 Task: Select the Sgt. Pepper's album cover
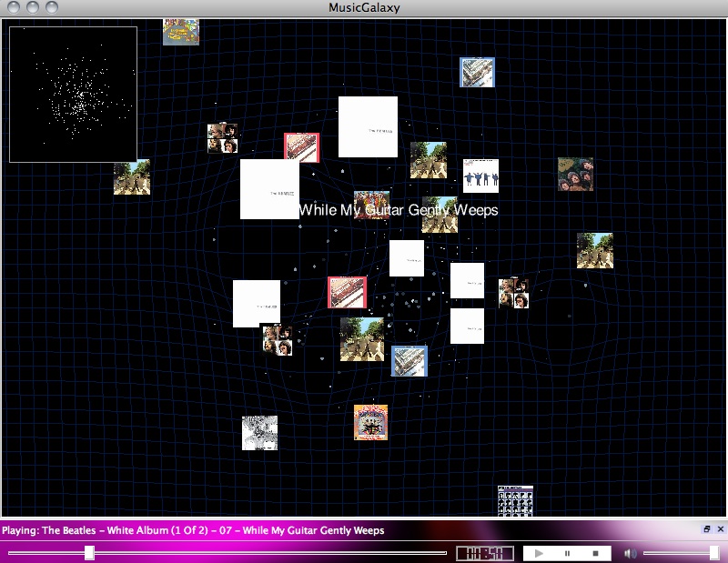(x=371, y=205)
